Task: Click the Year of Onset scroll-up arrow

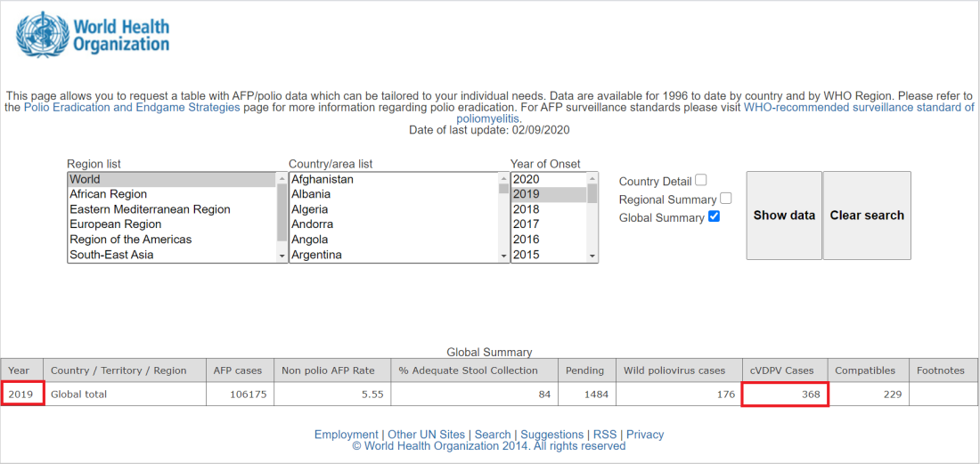Action: [592, 179]
